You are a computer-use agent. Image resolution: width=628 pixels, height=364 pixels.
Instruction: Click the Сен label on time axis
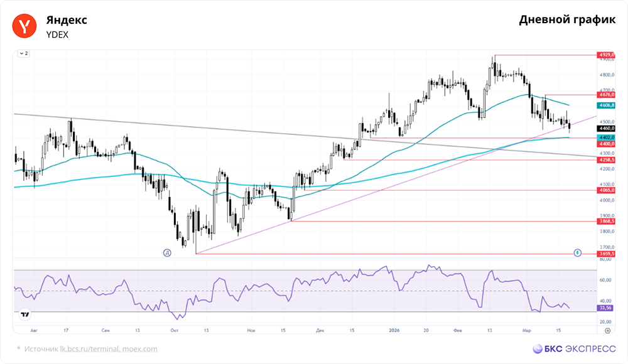coord(106,330)
